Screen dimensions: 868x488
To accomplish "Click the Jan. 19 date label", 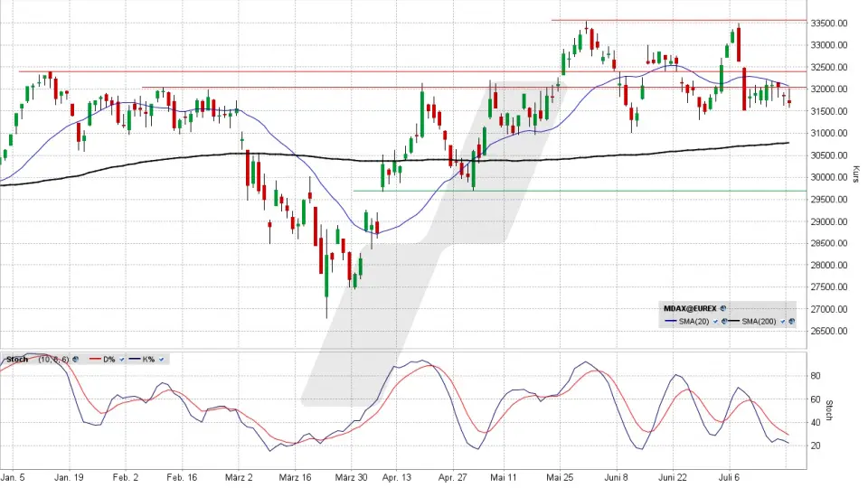I will (x=69, y=477).
